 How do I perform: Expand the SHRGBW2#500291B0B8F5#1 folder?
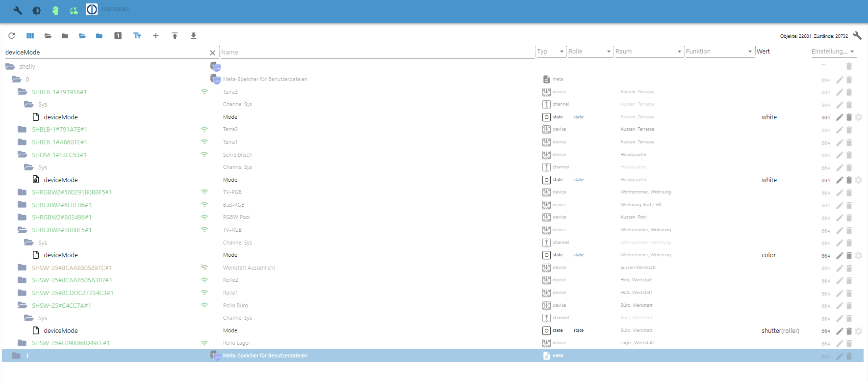pyautogui.click(x=22, y=192)
